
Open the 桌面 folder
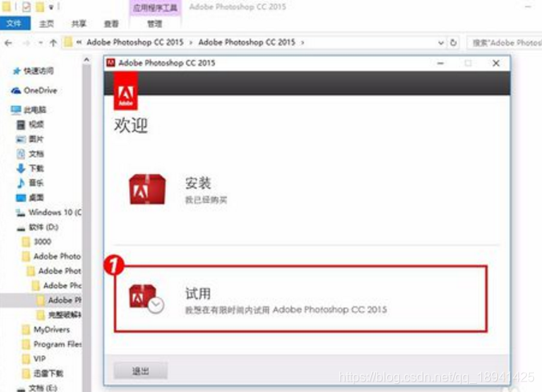tap(30, 197)
